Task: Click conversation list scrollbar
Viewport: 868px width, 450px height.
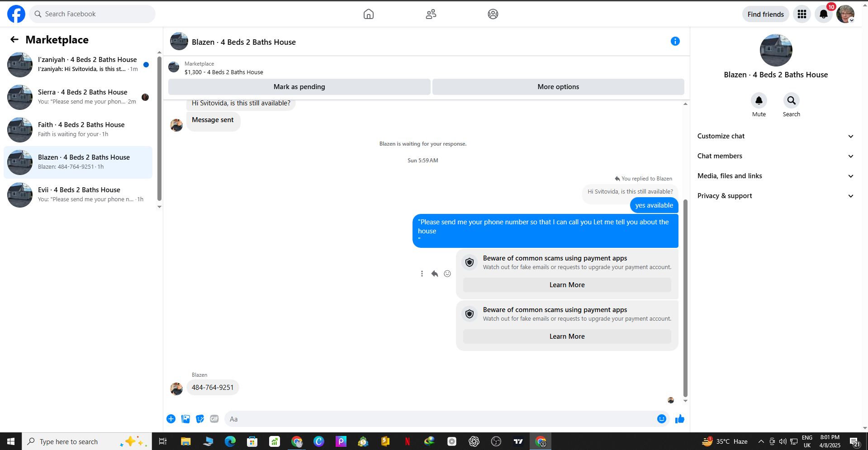Action: (x=159, y=129)
